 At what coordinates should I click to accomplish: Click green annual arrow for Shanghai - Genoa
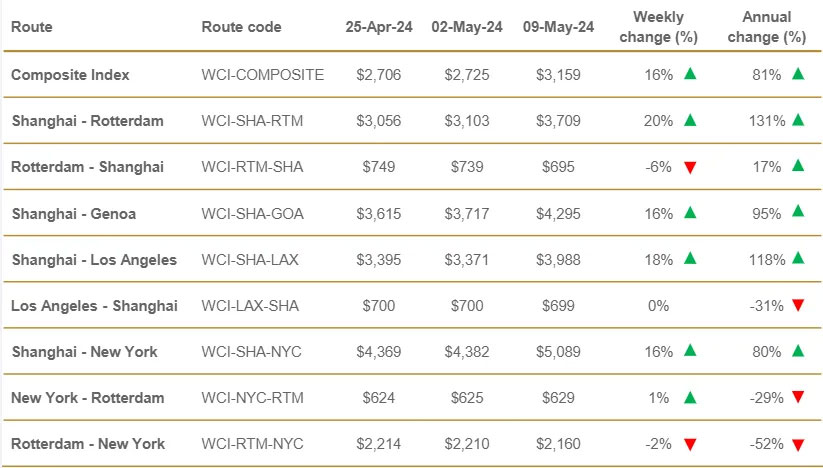[798, 212]
